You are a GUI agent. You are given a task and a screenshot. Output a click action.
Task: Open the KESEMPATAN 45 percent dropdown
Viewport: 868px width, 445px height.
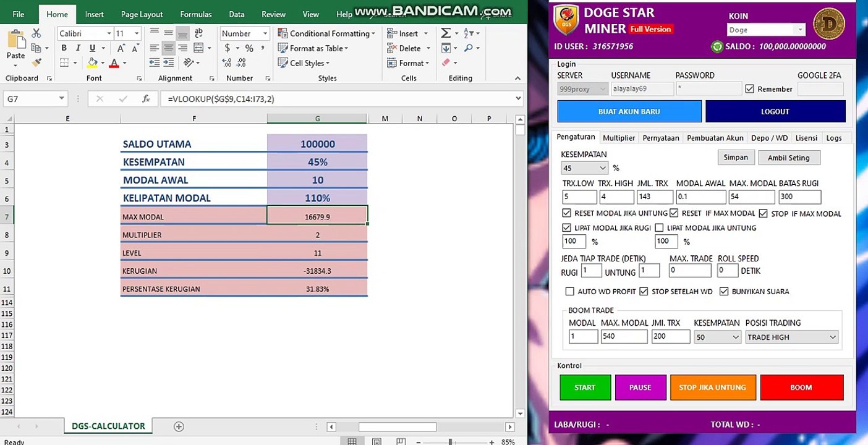click(x=585, y=168)
